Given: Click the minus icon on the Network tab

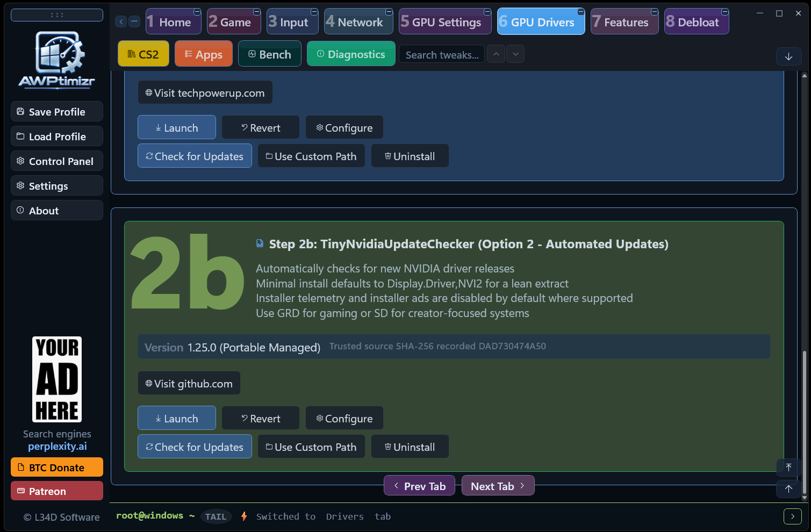Looking at the screenshot, I should 389,12.
